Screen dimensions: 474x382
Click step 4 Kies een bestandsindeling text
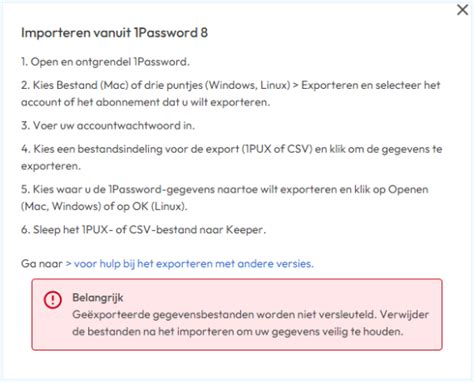232,157
